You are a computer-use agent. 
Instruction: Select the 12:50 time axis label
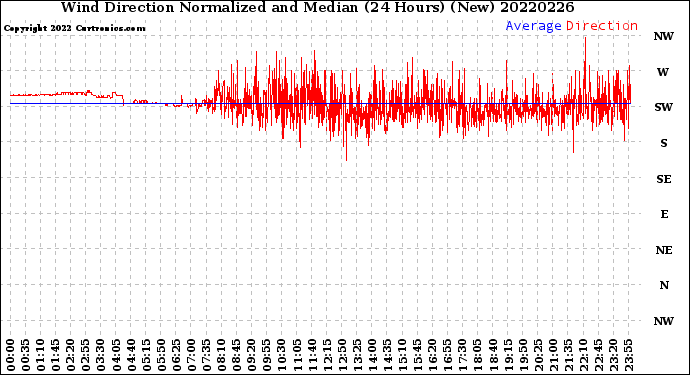click(x=342, y=355)
